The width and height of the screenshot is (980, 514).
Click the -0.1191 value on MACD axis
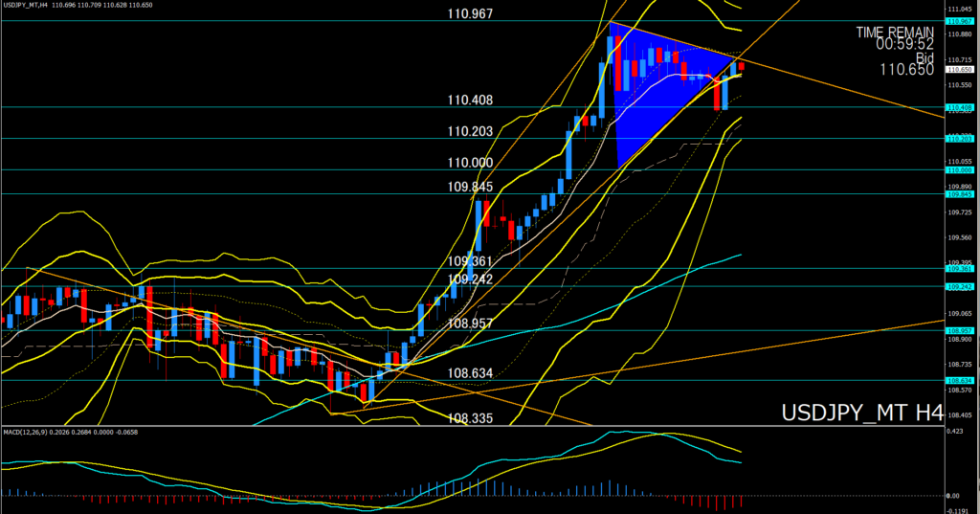click(958, 510)
